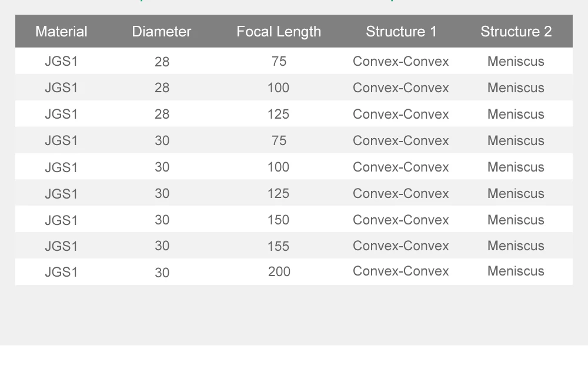Click Convex-Convex in the focal length 200 row
This screenshot has height=383, width=588.
400,271
